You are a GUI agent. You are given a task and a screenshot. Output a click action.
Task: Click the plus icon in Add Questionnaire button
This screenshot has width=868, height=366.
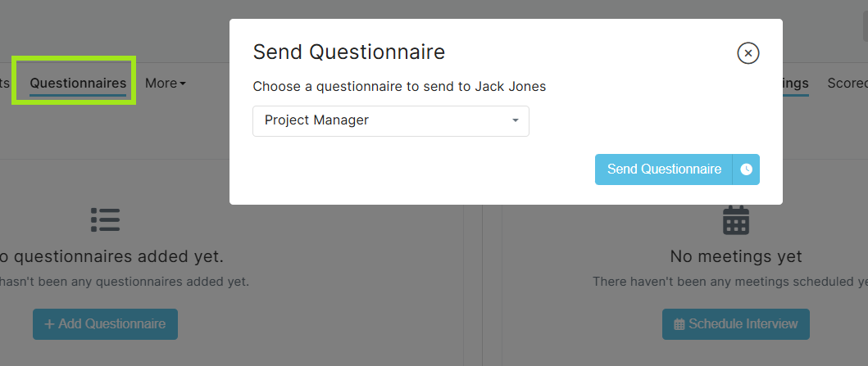tap(49, 324)
